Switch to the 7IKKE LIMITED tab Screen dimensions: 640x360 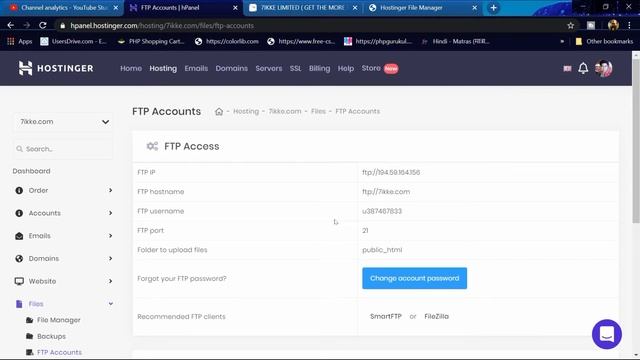pos(303,8)
